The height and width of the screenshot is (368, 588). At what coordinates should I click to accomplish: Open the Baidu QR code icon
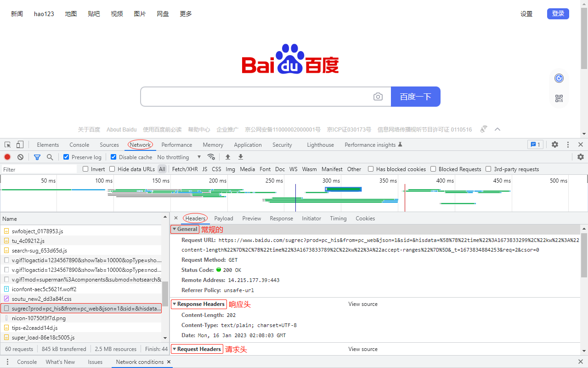559,98
